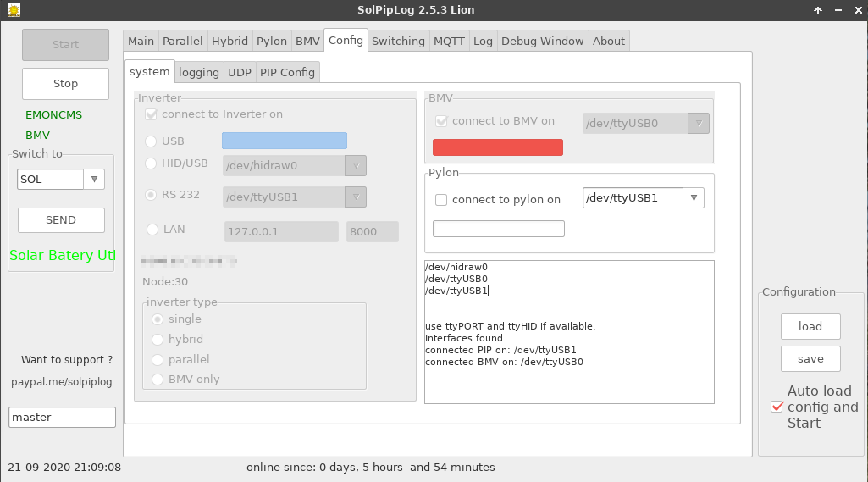Click the Configuration 'save' button

[x=810, y=359]
